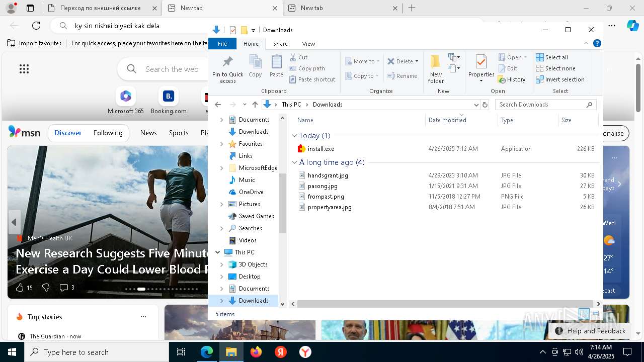Open the Move to dropdown
This screenshot has height=362, width=644.
tap(362, 61)
